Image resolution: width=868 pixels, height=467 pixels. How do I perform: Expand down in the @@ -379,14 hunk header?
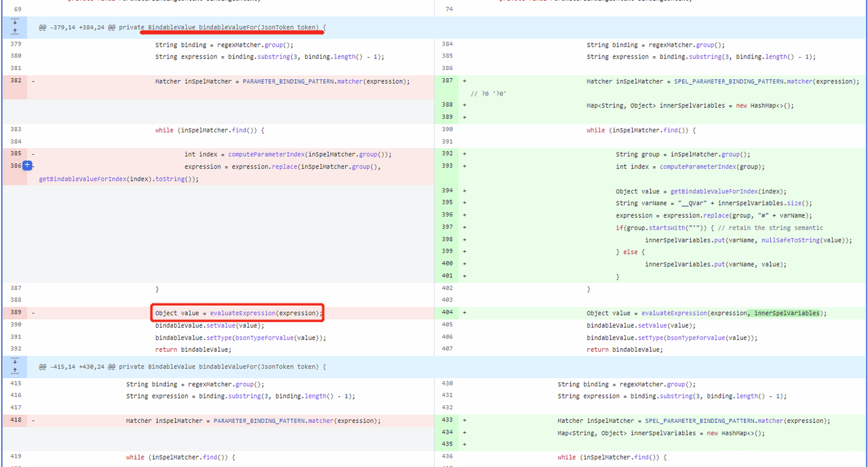(x=15, y=22)
